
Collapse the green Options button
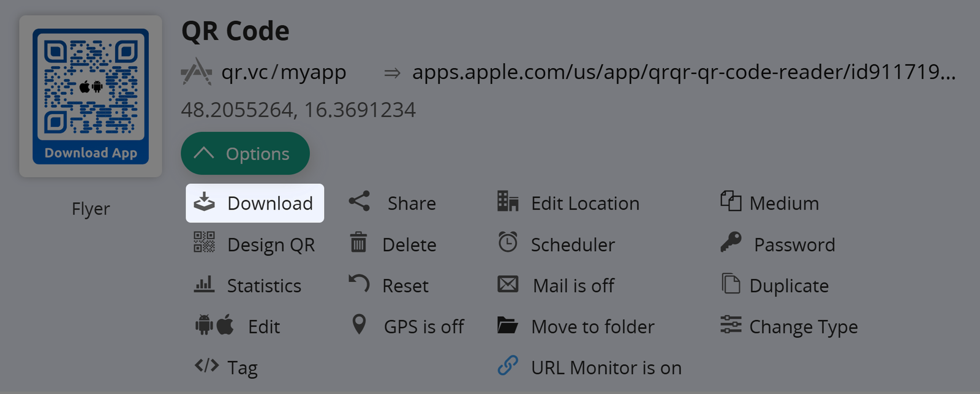pos(245,154)
